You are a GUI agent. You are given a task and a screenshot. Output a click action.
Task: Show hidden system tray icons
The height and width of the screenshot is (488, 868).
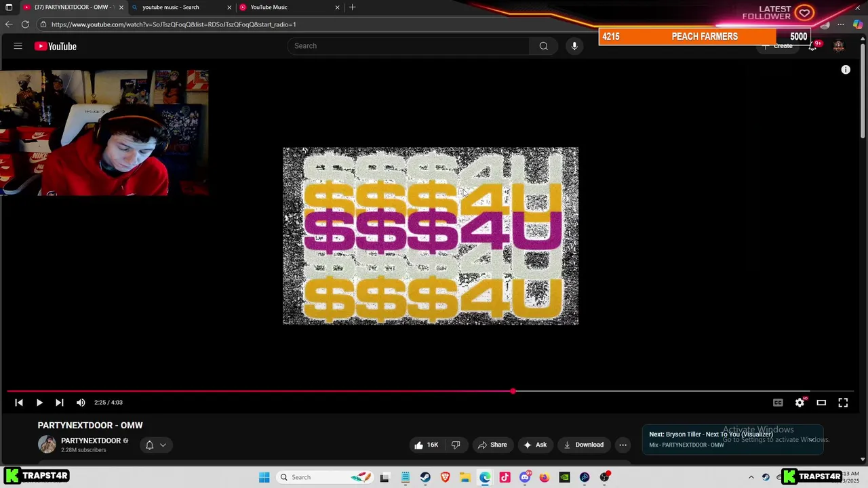[751, 477]
